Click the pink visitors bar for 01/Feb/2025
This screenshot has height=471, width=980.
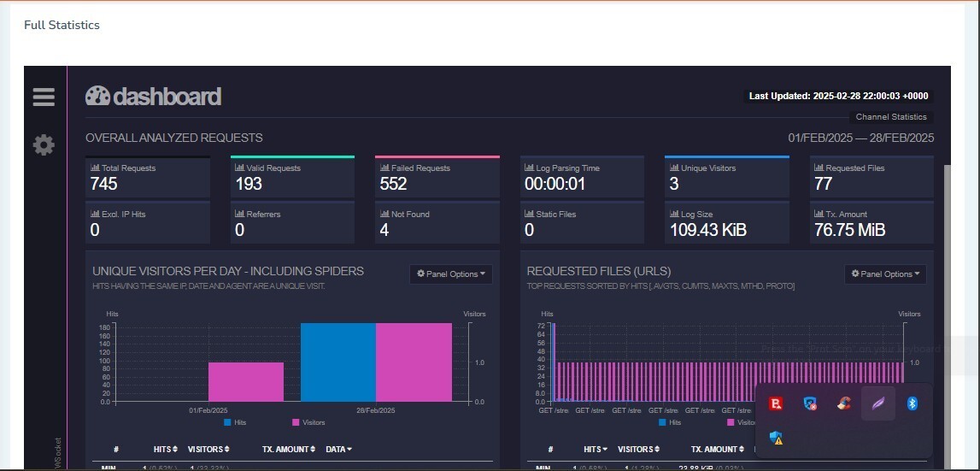pos(245,382)
